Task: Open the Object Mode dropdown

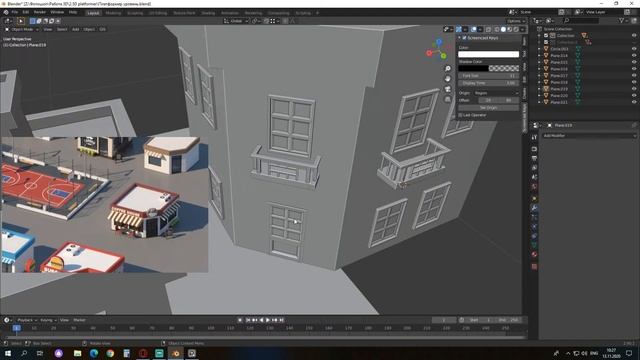Action: point(22,29)
